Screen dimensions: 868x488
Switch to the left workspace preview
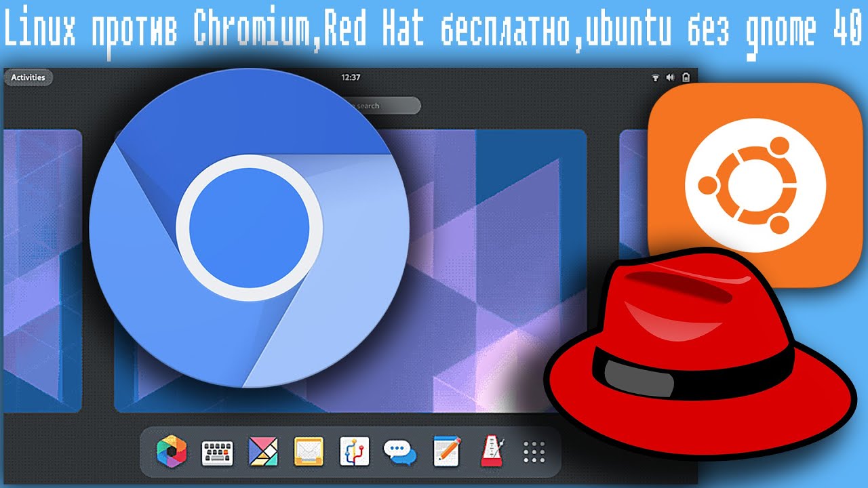click(42, 270)
